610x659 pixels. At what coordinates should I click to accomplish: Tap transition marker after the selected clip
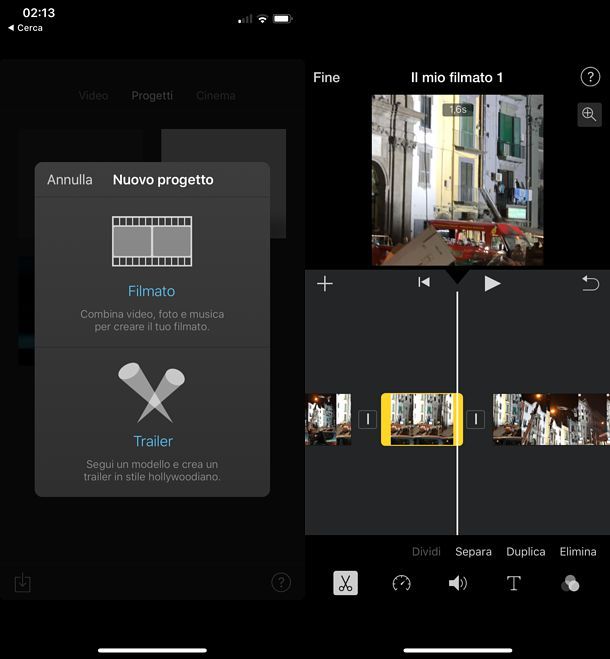tap(476, 419)
